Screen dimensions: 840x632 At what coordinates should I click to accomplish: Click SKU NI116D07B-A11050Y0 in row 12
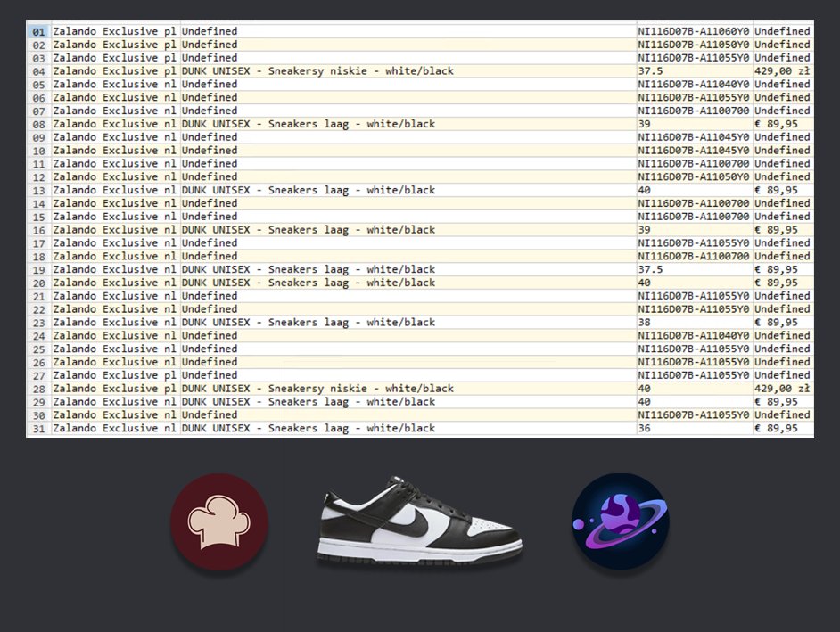(693, 176)
